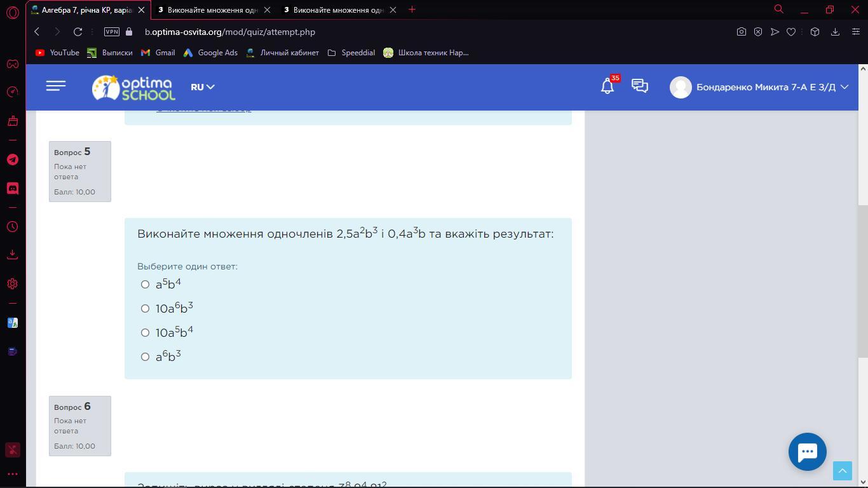
Task: Select the answer 10a⁵b⁴
Action: 146,332
